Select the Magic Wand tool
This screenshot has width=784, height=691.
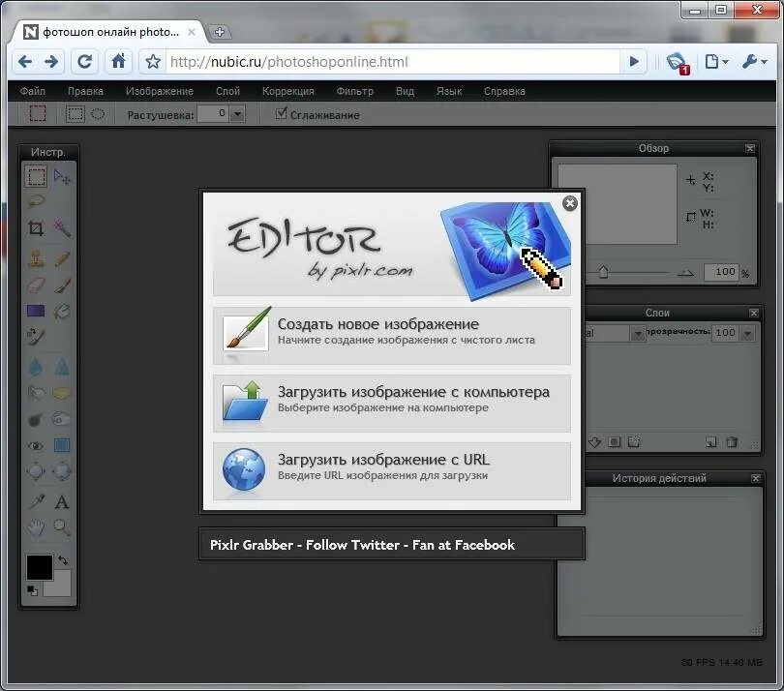(x=62, y=228)
